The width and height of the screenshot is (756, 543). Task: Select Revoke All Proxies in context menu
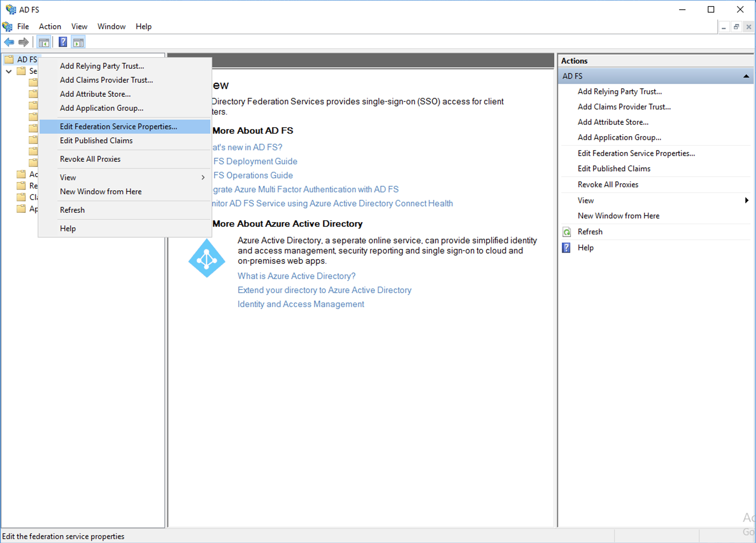(125, 159)
